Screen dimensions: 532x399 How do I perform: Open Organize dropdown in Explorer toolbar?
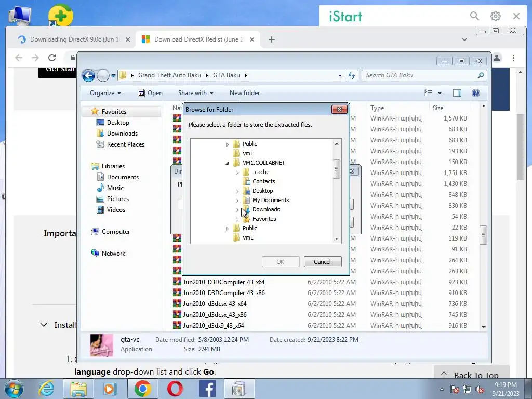click(105, 93)
